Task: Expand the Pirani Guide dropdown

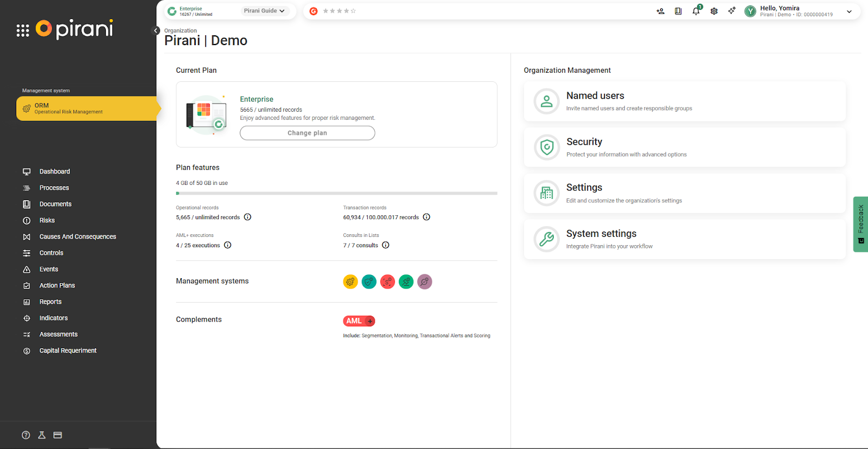Action: point(264,11)
